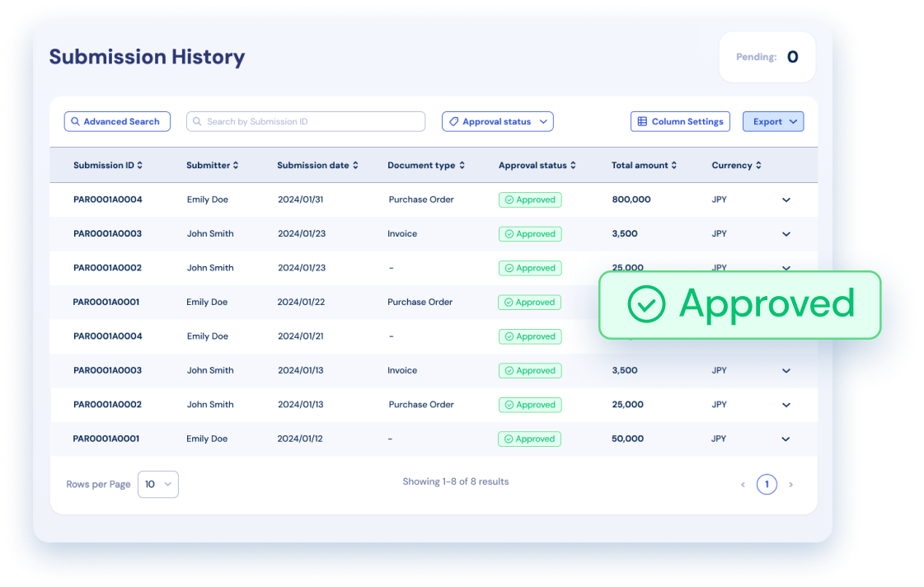Select page 1 in pagination
Image resolution: width=924 pixels, height=587 pixels.
click(767, 485)
